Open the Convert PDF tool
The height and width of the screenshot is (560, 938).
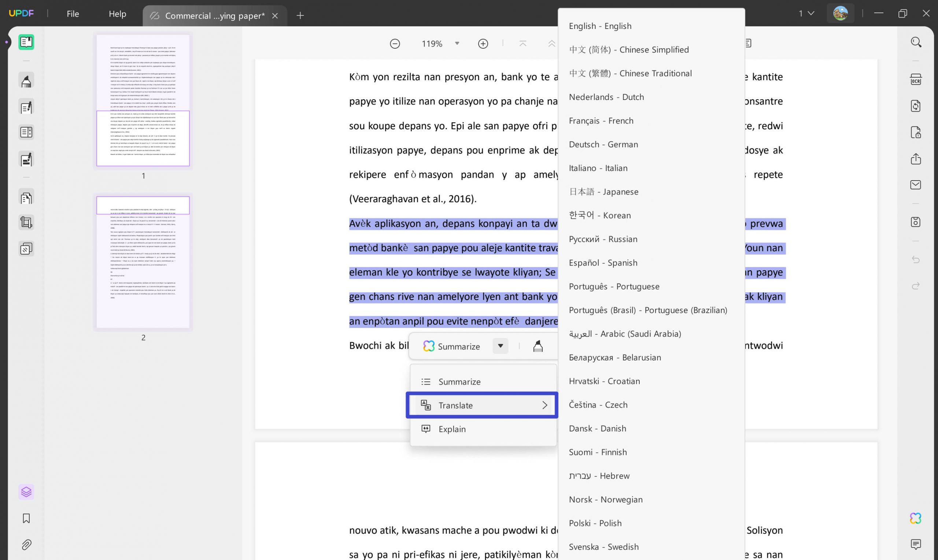916,106
